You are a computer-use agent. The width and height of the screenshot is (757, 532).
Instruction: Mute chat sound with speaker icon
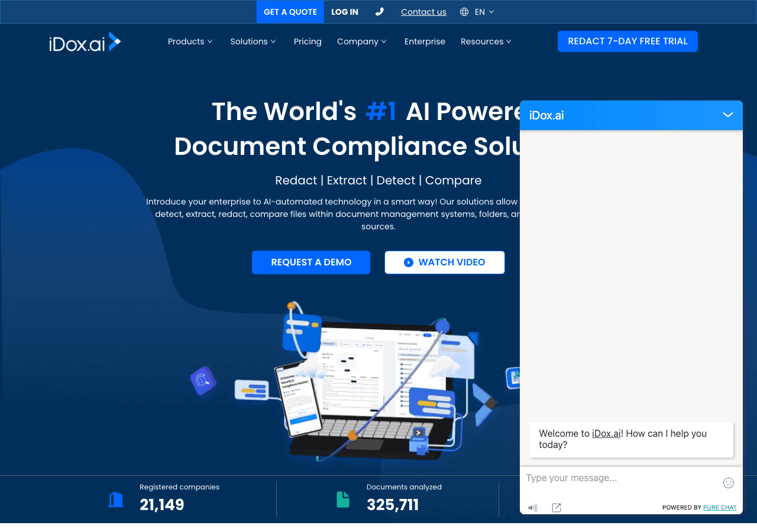point(533,508)
